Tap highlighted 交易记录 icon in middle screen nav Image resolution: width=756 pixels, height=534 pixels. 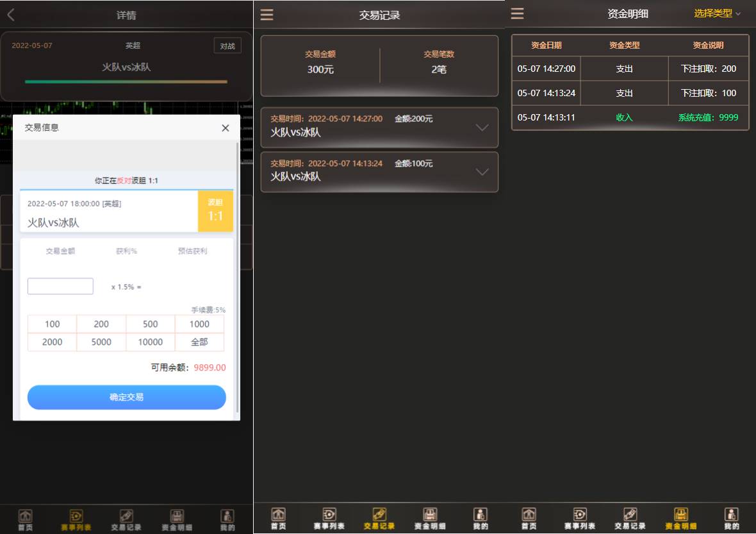pos(379,519)
